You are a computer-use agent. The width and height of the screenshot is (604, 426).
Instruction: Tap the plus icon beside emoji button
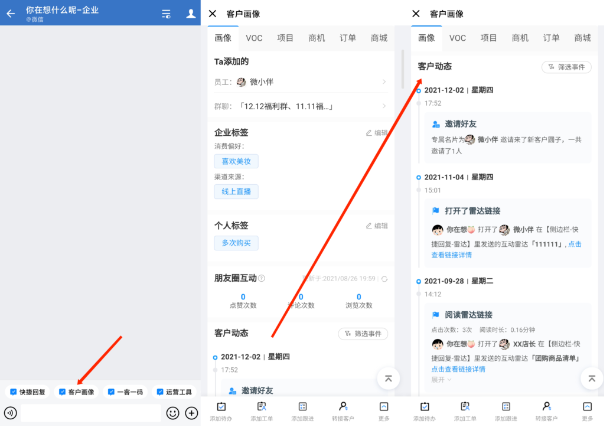191,413
